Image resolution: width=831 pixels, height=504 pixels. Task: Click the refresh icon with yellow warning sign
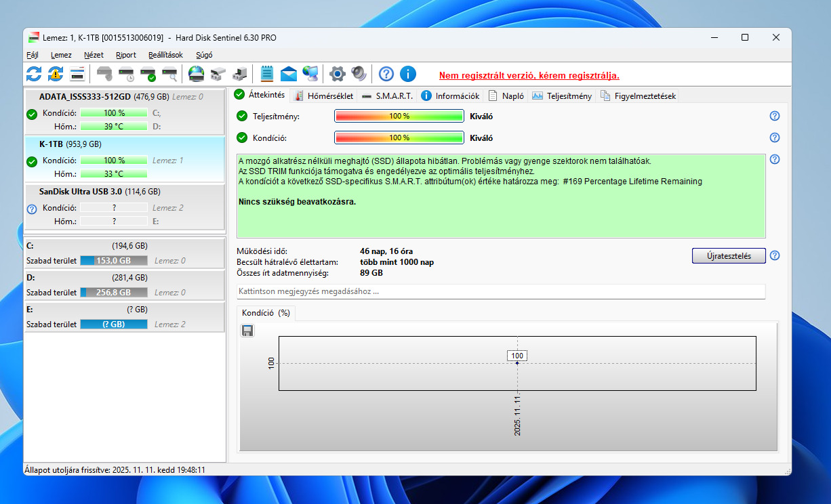coord(56,74)
